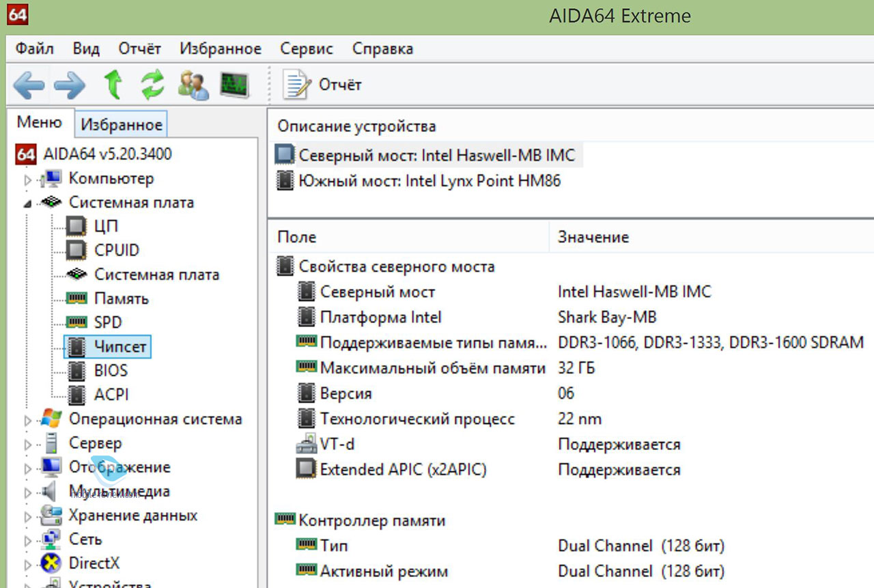Click the SPD memory module icon

77,322
